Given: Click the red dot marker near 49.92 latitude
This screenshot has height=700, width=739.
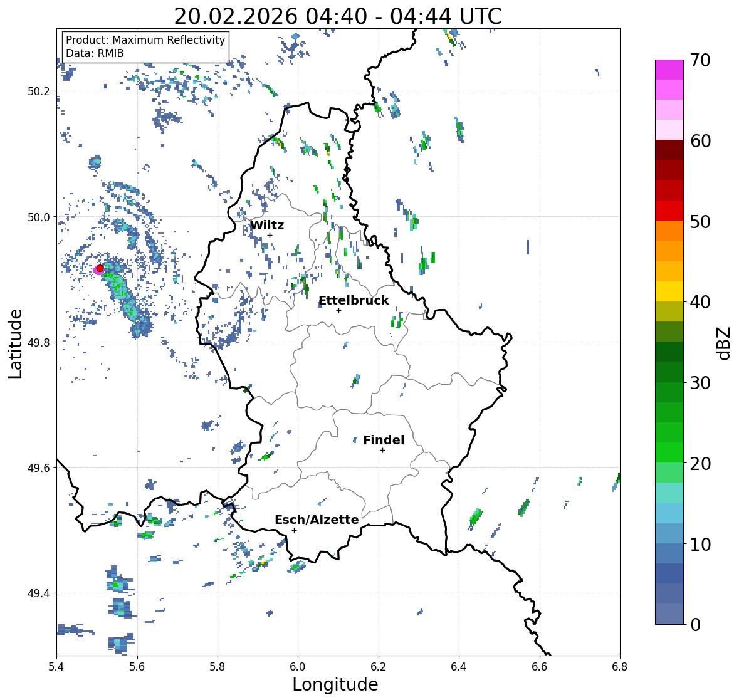Looking at the screenshot, I should 100,268.
